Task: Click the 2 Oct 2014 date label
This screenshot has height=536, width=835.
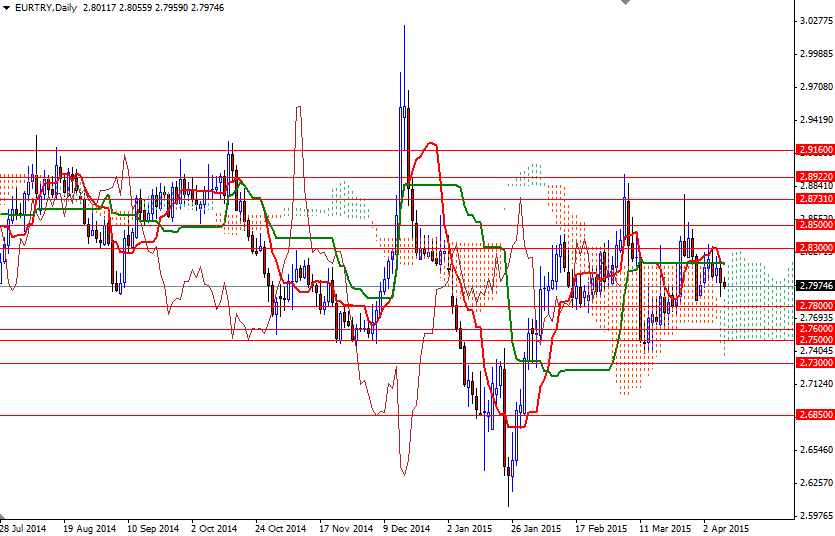Action: pyautogui.click(x=214, y=529)
